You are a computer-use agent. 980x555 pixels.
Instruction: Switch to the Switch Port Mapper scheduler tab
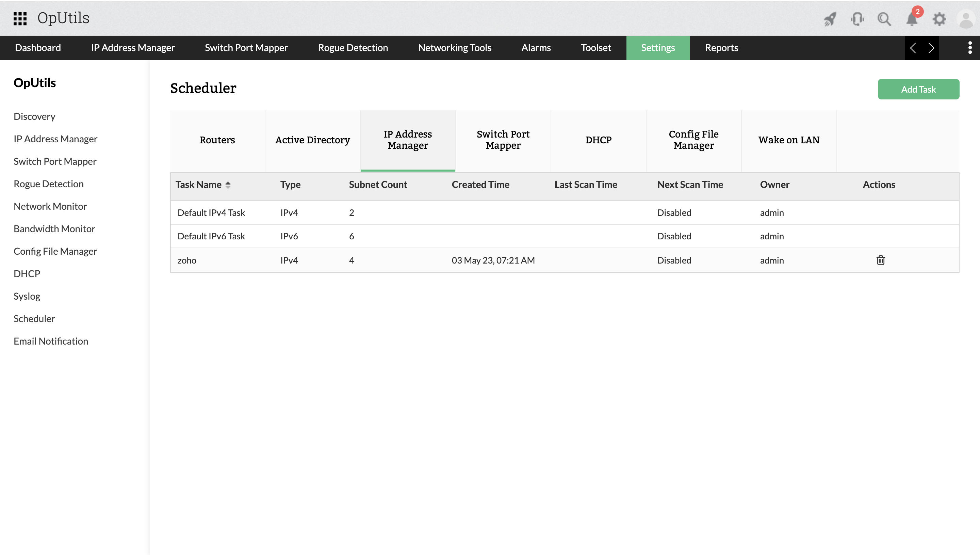(503, 140)
